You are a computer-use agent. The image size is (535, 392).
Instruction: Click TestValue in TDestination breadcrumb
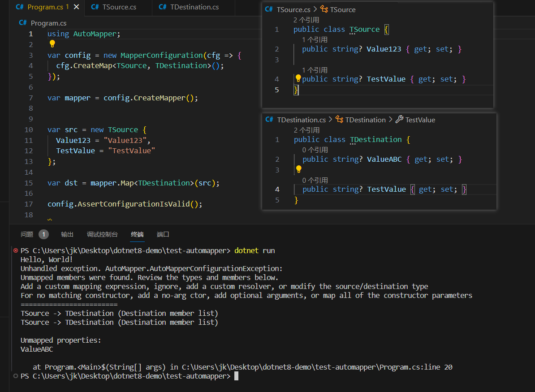click(x=420, y=120)
